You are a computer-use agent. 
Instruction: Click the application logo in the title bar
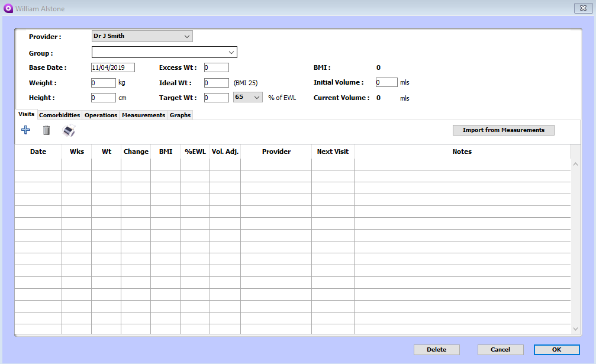(x=8, y=8)
